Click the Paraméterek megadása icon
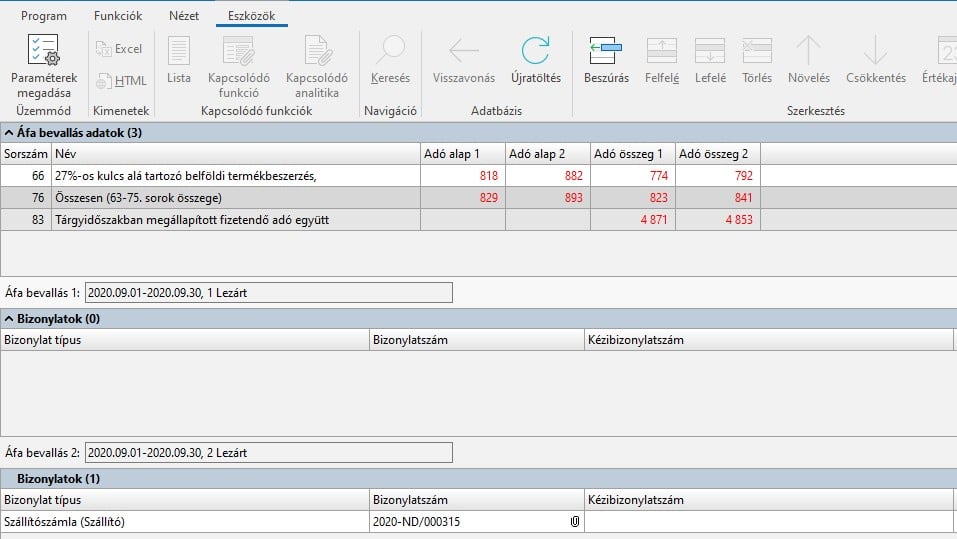The height and width of the screenshot is (539, 957). pyautogui.click(x=43, y=51)
